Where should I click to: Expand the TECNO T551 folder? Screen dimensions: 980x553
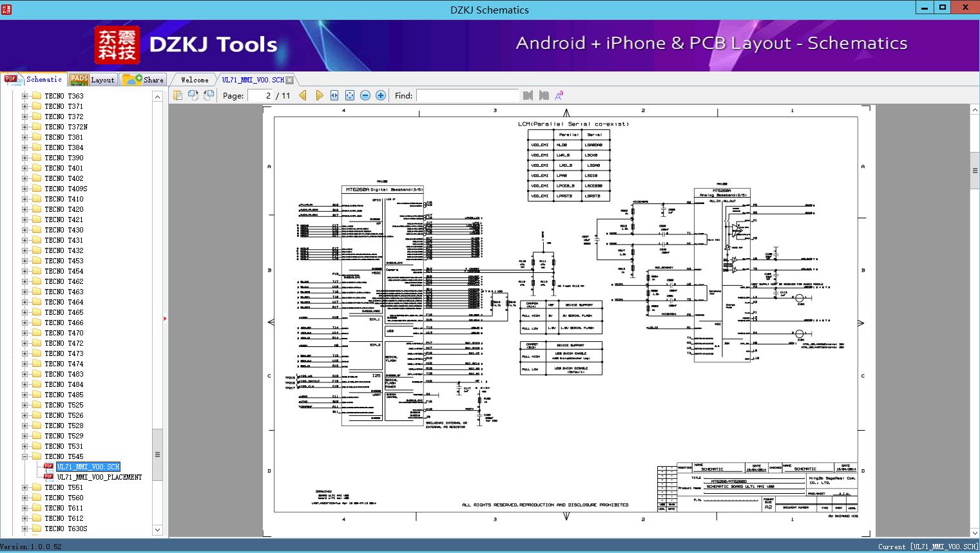click(24, 487)
